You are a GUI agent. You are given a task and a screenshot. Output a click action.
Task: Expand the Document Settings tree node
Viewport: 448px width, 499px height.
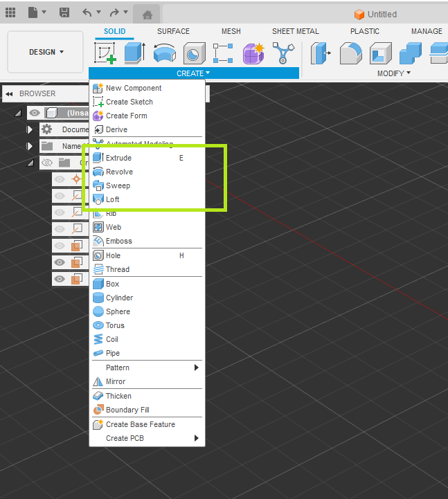click(x=30, y=129)
